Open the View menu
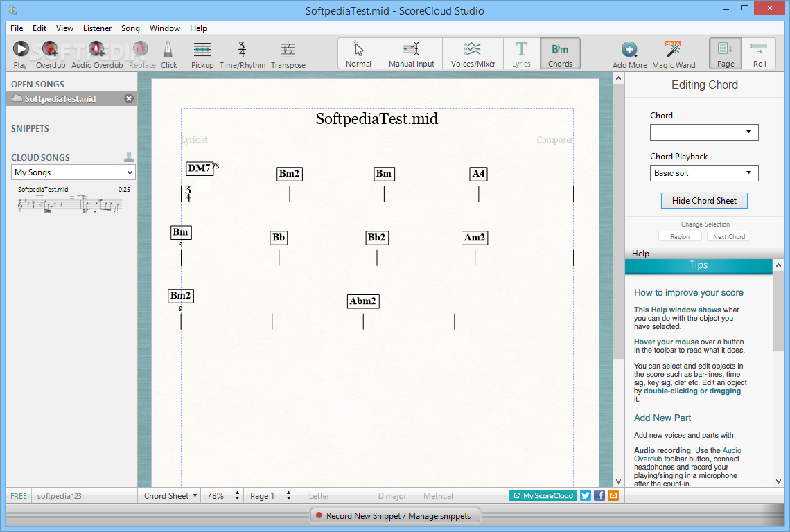 64,28
